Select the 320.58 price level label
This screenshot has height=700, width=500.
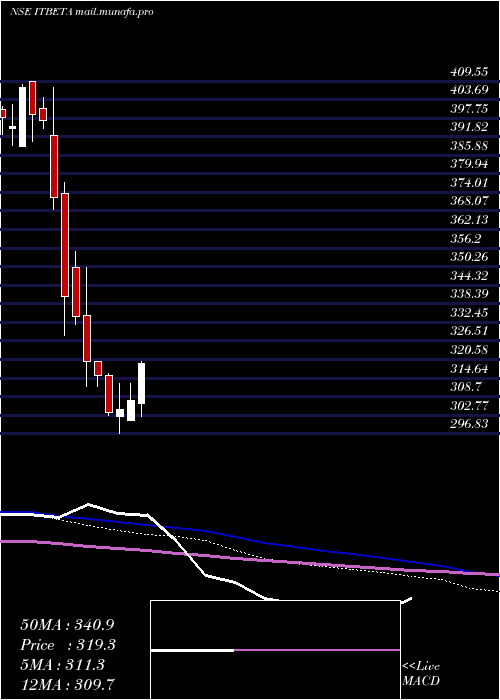tap(468, 350)
